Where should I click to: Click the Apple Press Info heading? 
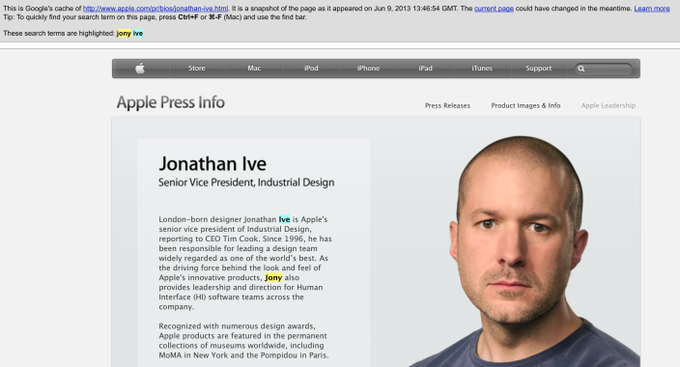(x=170, y=102)
